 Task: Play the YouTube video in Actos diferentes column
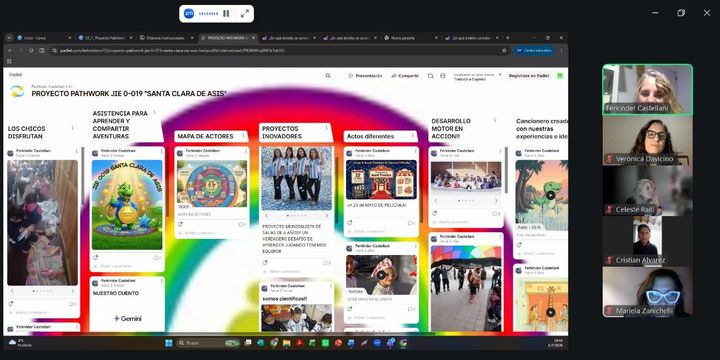point(381,275)
